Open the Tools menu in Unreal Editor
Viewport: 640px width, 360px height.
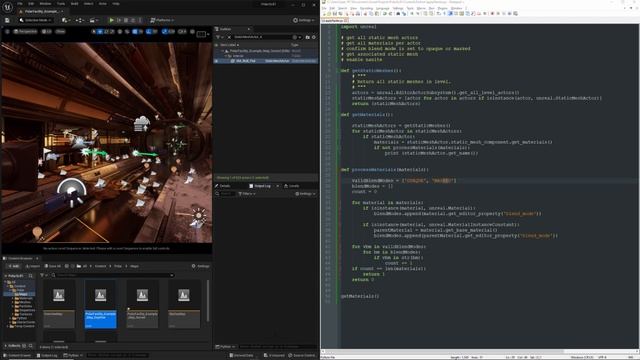pos(61,4)
